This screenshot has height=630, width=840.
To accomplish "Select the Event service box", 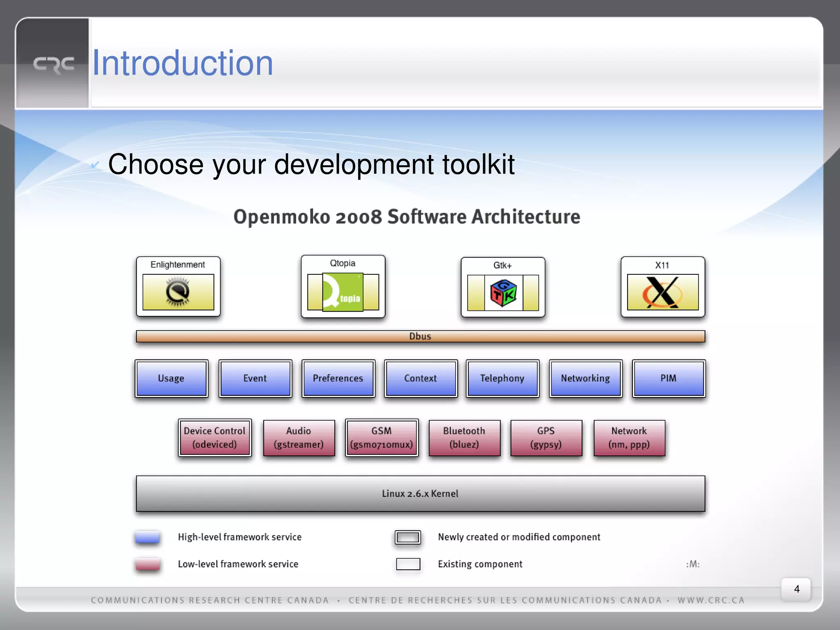I will [255, 378].
